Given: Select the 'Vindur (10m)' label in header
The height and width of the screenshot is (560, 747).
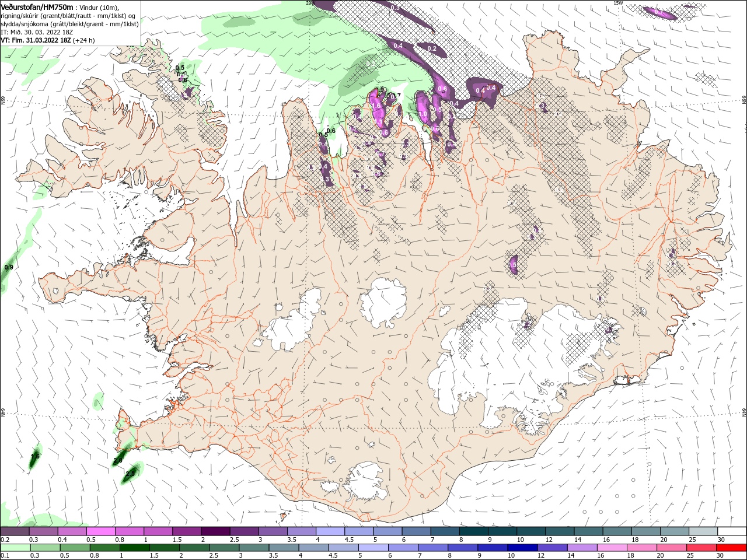Looking at the screenshot, I should 99,7.
